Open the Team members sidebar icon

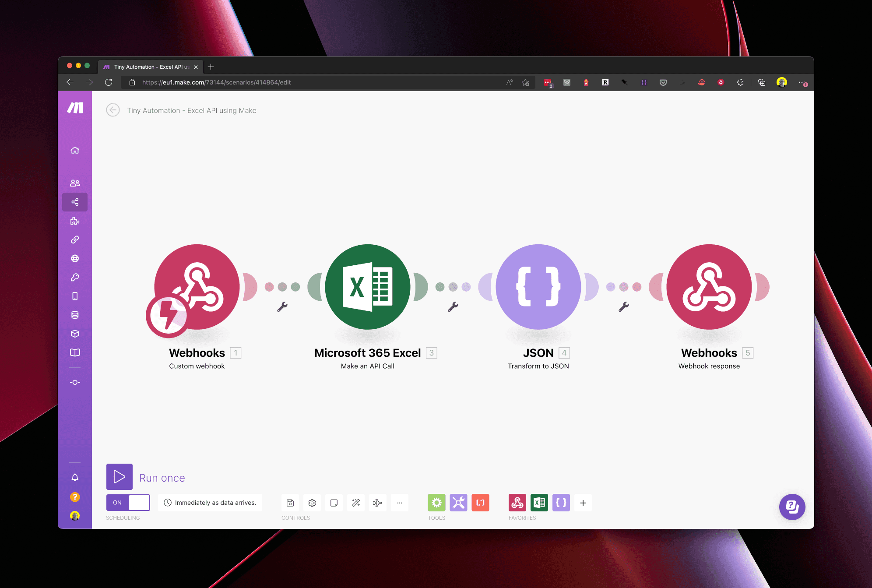click(x=75, y=183)
